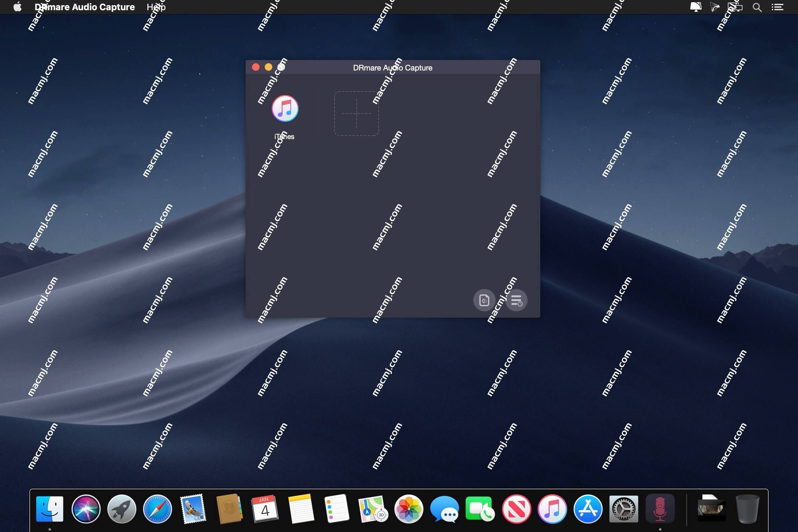Open the recording history list button
Image resolution: width=798 pixels, height=532 pixels.
[516, 300]
